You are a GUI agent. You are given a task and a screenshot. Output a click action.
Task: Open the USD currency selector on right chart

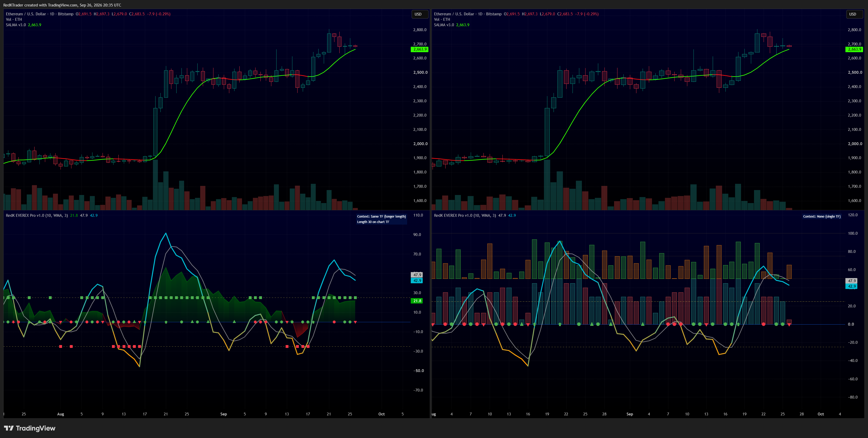(854, 14)
